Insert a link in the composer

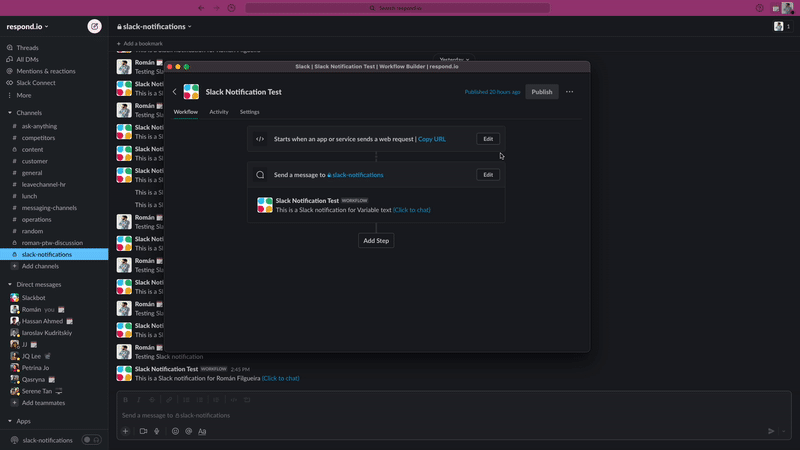coord(169,399)
